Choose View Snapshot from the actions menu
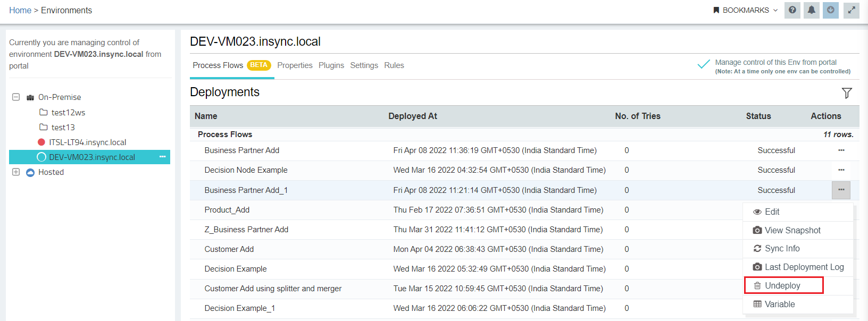Image resolution: width=868 pixels, height=321 pixels. [x=798, y=230]
